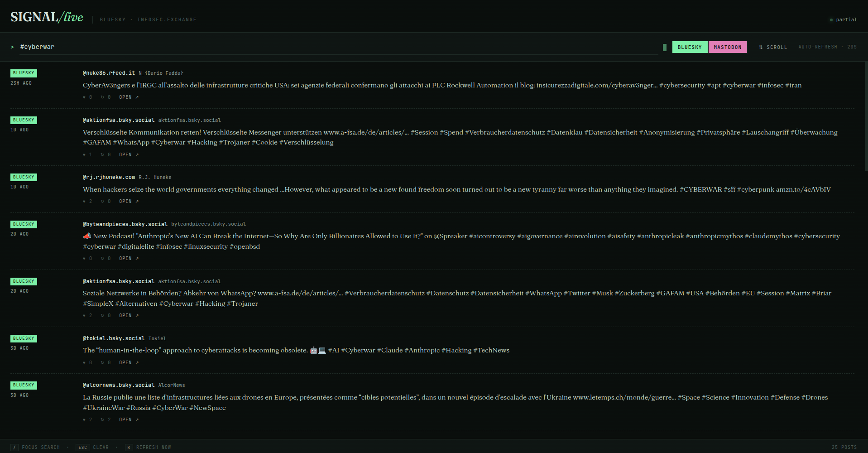868x453 pixels.
Task: Enable SCROLL mode
Action: [776, 47]
